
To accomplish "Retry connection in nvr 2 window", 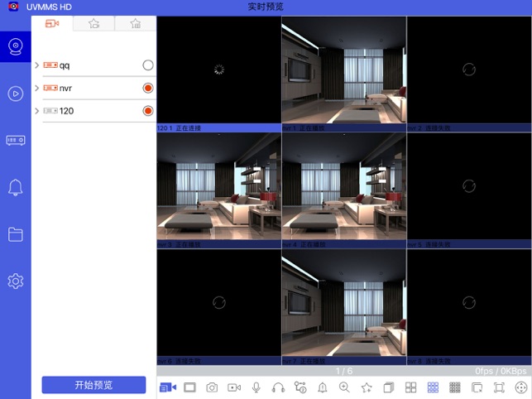I will point(469,70).
